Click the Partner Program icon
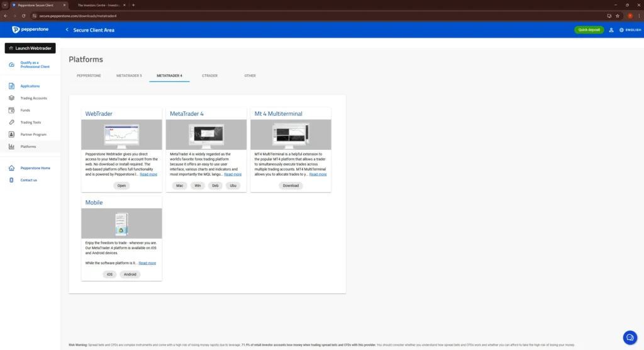Viewport: 644px width, 350px height. click(11, 134)
